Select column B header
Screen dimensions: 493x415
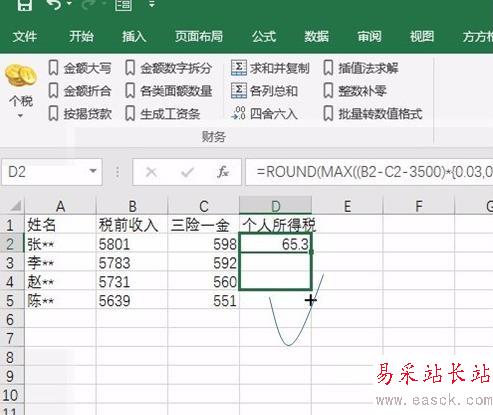(132, 206)
